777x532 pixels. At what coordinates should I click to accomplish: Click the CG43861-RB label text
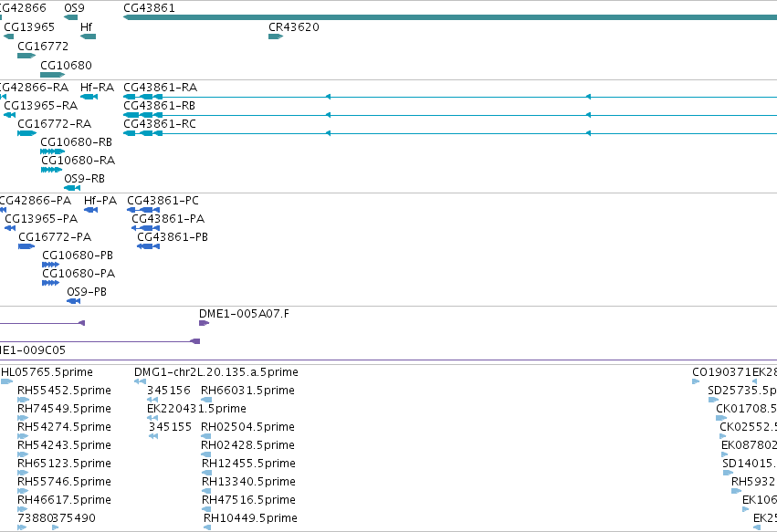159,106
